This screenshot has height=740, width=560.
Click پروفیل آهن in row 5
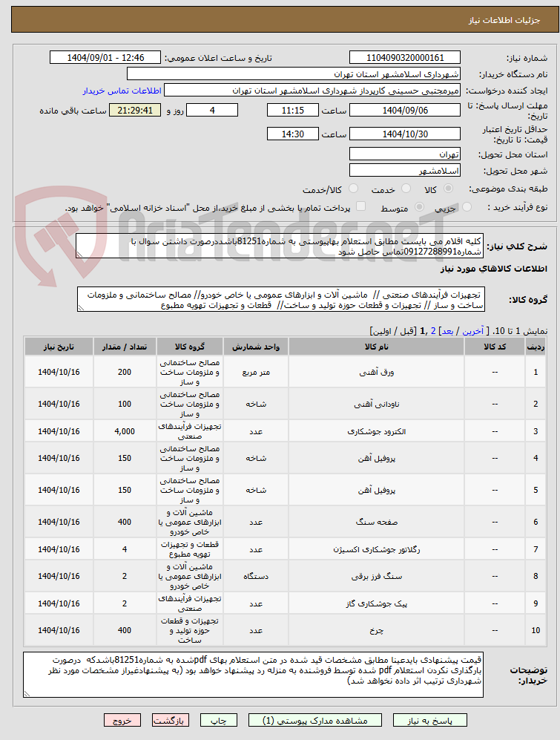[x=377, y=491]
